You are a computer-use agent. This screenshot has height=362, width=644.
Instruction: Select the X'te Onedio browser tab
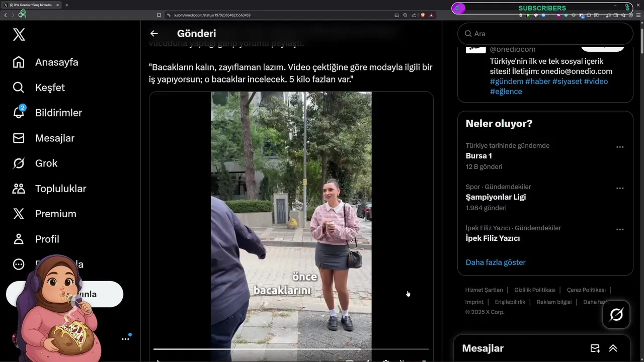(31, 5)
